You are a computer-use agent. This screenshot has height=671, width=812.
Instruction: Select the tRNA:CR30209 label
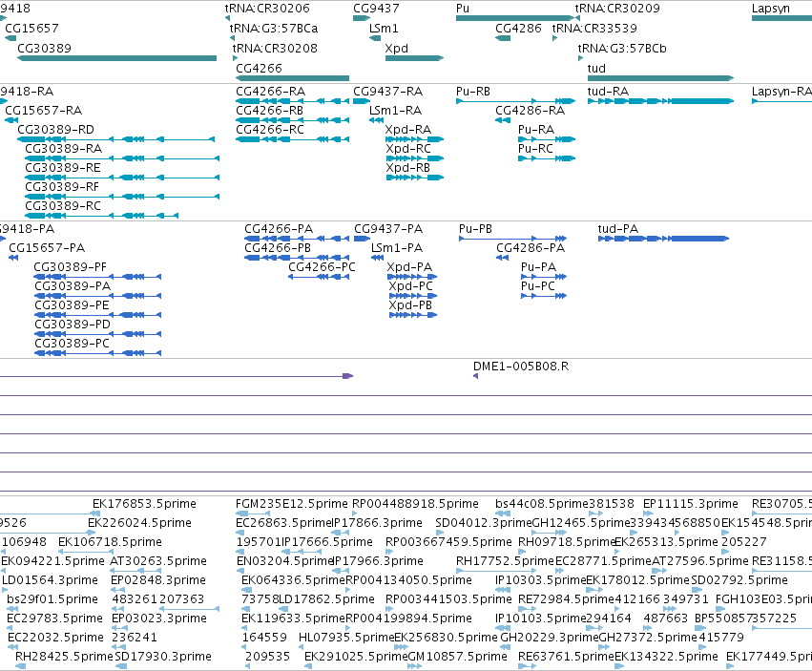pyautogui.click(x=617, y=9)
